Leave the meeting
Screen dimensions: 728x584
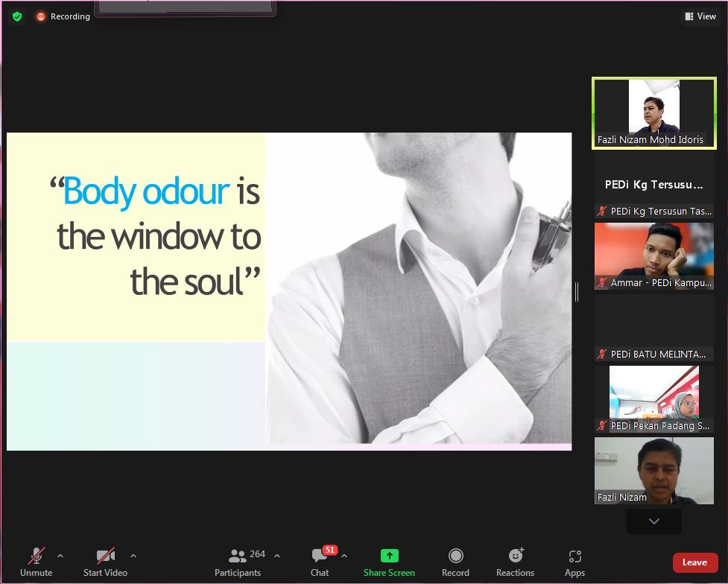[694, 562]
